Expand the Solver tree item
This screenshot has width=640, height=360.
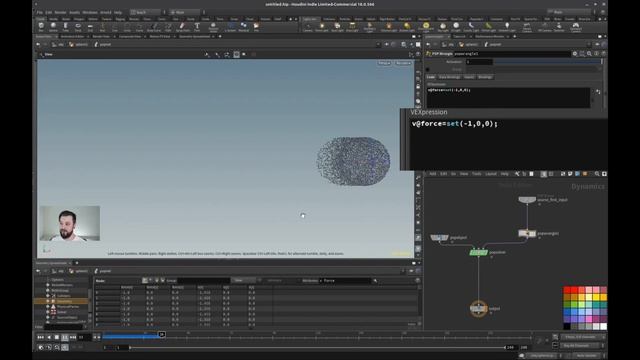[x=48, y=312]
